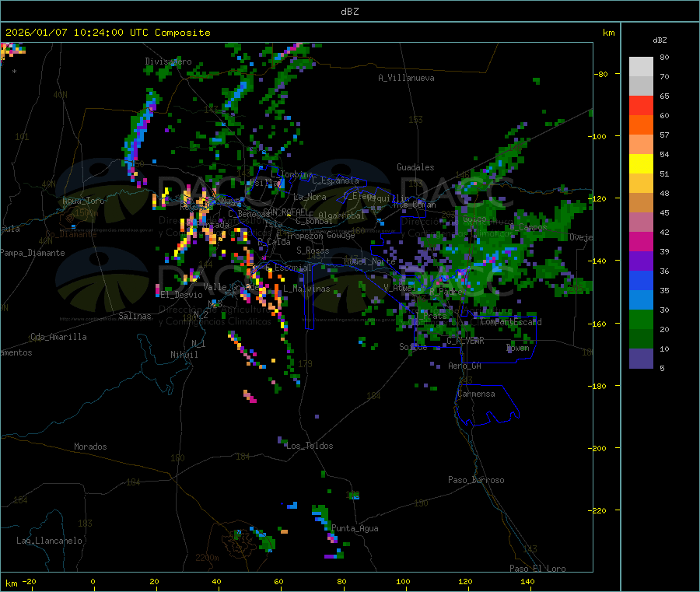
Task: Click the Punta_Agua location label
Action: tap(355, 528)
